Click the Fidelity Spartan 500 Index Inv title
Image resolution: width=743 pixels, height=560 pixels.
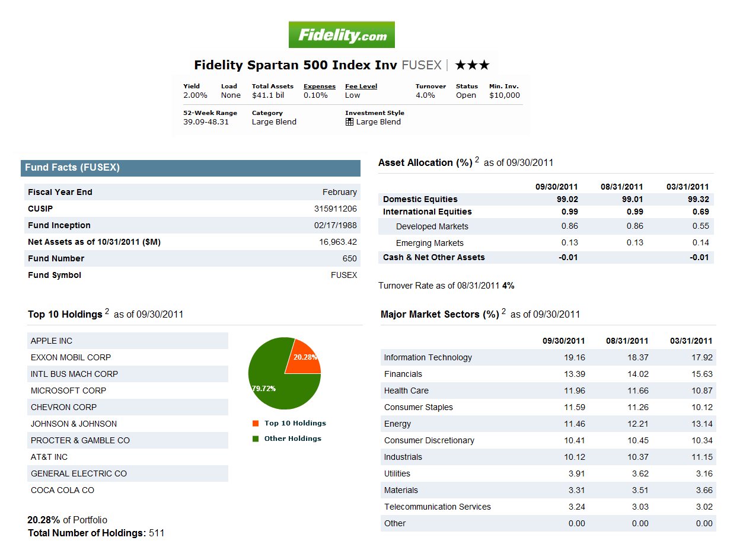point(296,65)
